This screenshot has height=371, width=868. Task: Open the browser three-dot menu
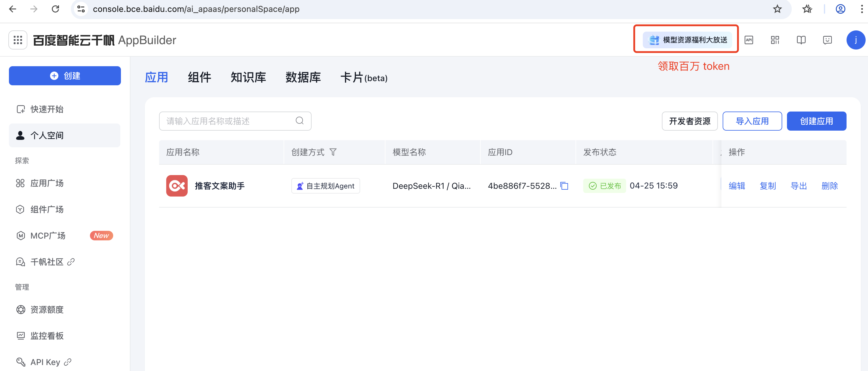coord(862,9)
